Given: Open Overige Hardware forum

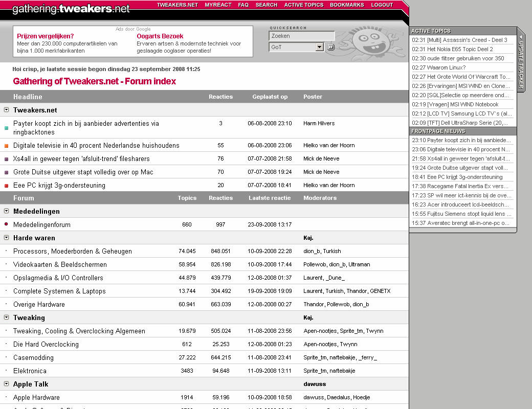Looking at the screenshot, I should coord(39,305).
